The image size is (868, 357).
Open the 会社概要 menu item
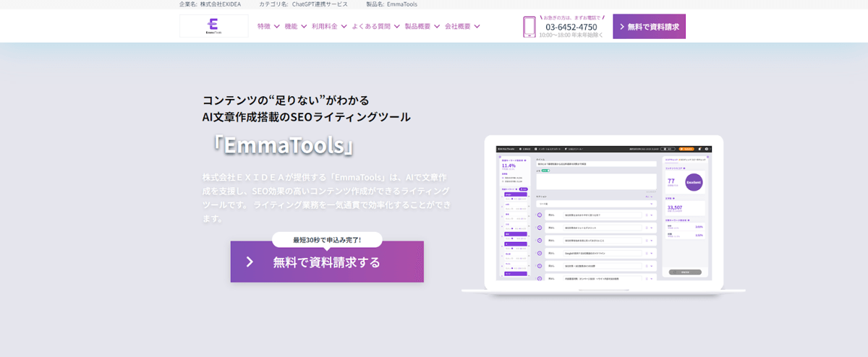[457, 27]
